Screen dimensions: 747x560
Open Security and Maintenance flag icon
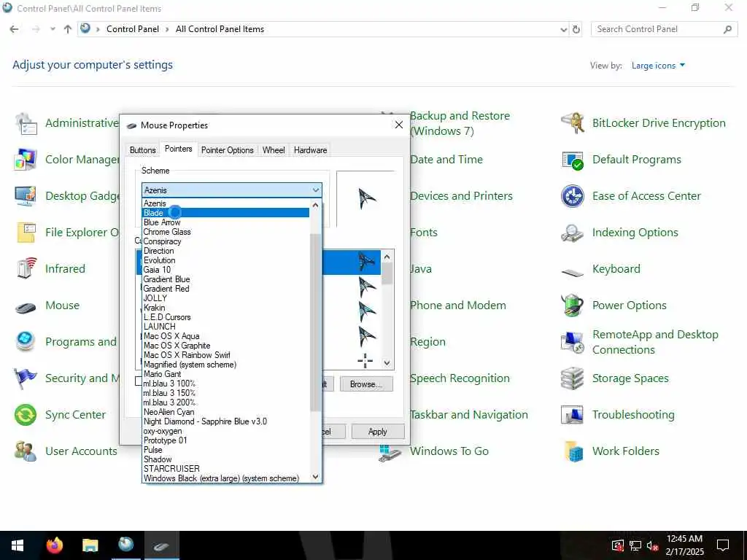pos(26,378)
